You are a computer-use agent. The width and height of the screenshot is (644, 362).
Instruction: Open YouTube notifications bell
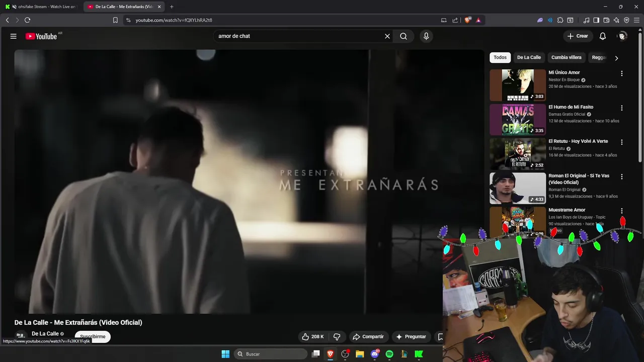pyautogui.click(x=603, y=36)
